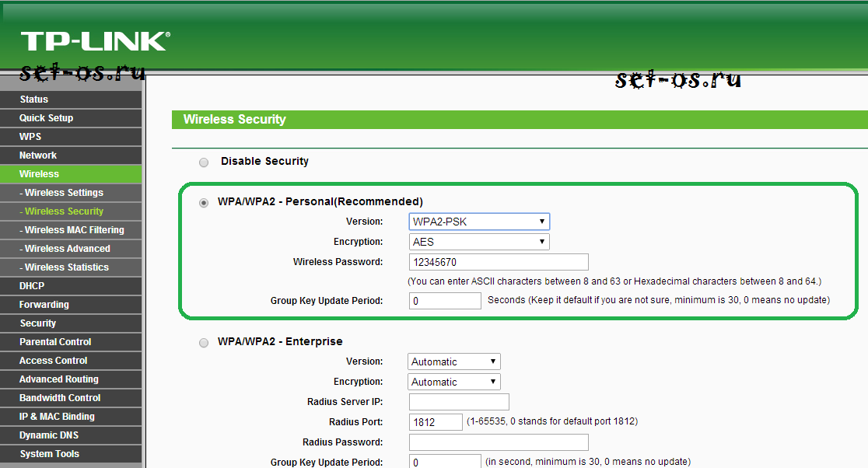The height and width of the screenshot is (468, 868).
Task: Open Wireless Settings submenu
Action: tap(71, 193)
